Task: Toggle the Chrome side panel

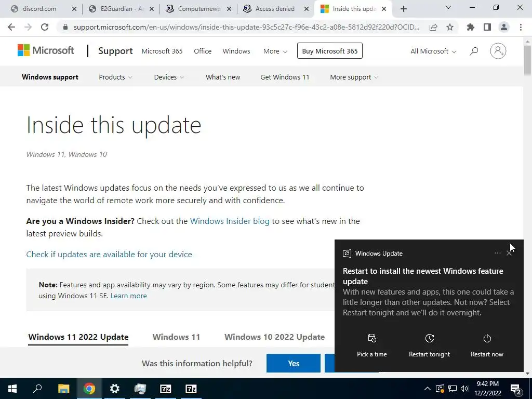Action: point(487,27)
